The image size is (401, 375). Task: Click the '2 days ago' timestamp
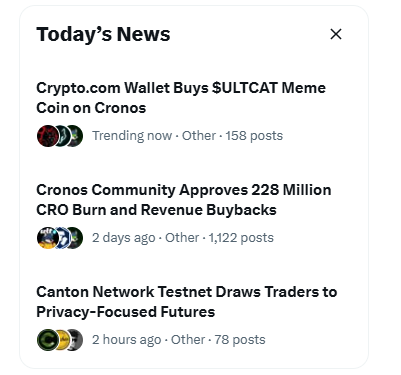pos(124,238)
